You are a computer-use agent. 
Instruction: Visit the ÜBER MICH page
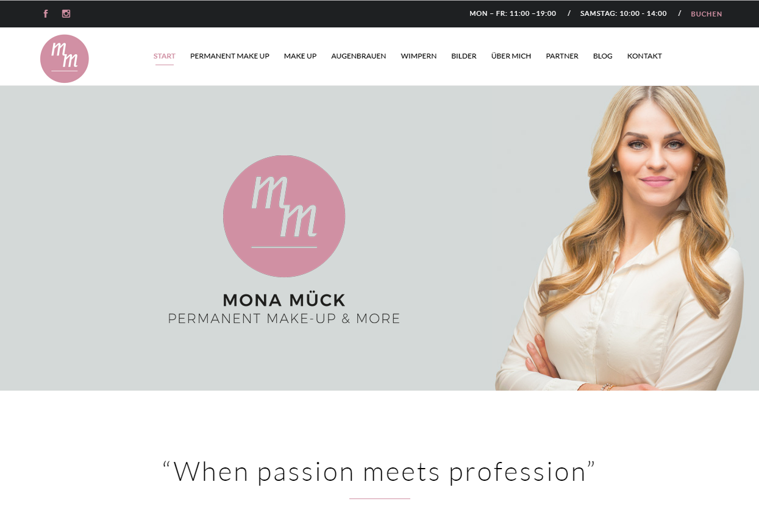pyautogui.click(x=511, y=56)
